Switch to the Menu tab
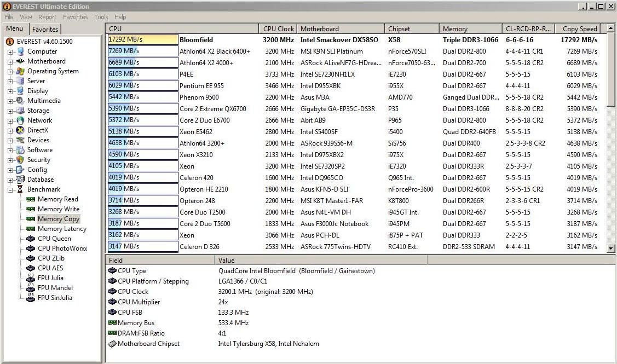 point(15,28)
